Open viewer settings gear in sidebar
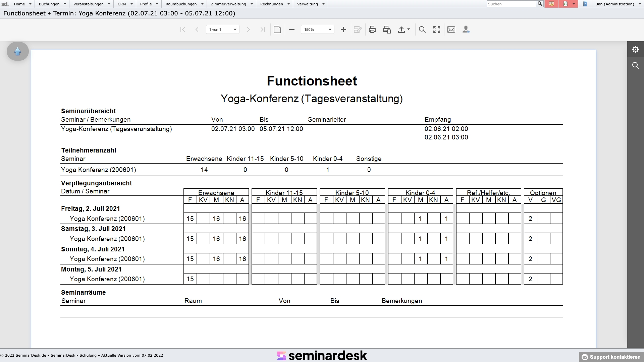This screenshot has height=362, width=644. [x=635, y=50]
